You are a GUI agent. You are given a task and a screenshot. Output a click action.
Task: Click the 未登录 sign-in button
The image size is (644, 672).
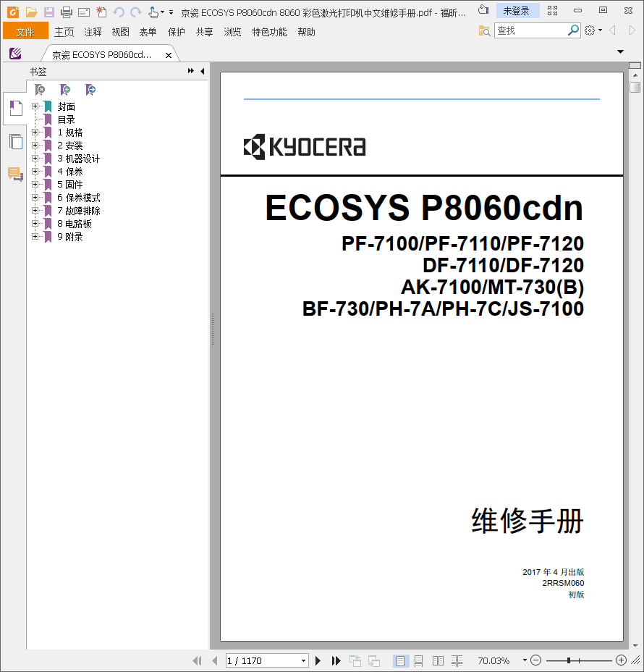[517, 11]
